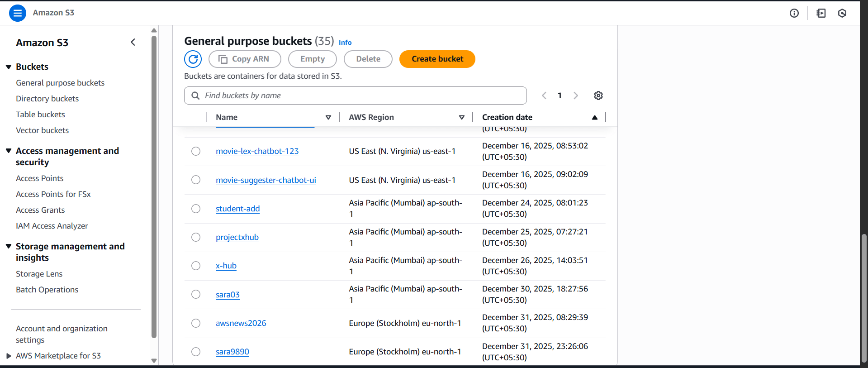Open the awsnews2026 bucket link

(x=241, y=323)
